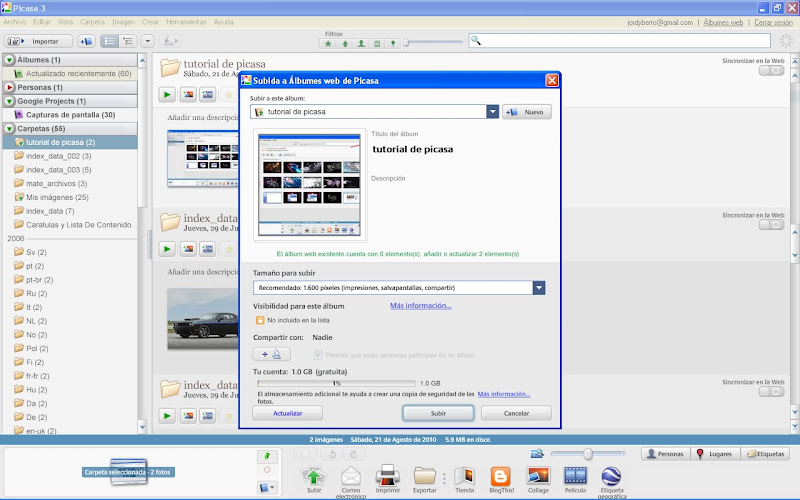Image resolution: width=800 pixels, height=500 pixels.
Task: Click the album thumbnail preview in dialog
Action: click(x=309, y=185)
